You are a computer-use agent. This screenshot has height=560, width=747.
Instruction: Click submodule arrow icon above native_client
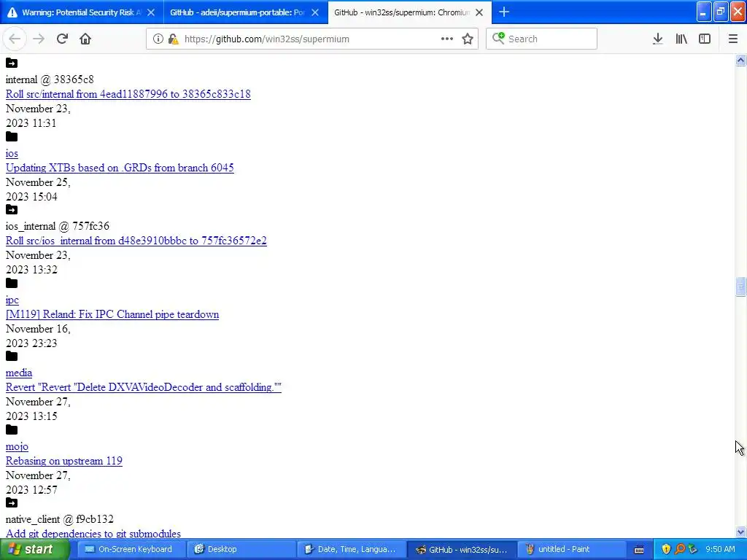pos(12,503)
